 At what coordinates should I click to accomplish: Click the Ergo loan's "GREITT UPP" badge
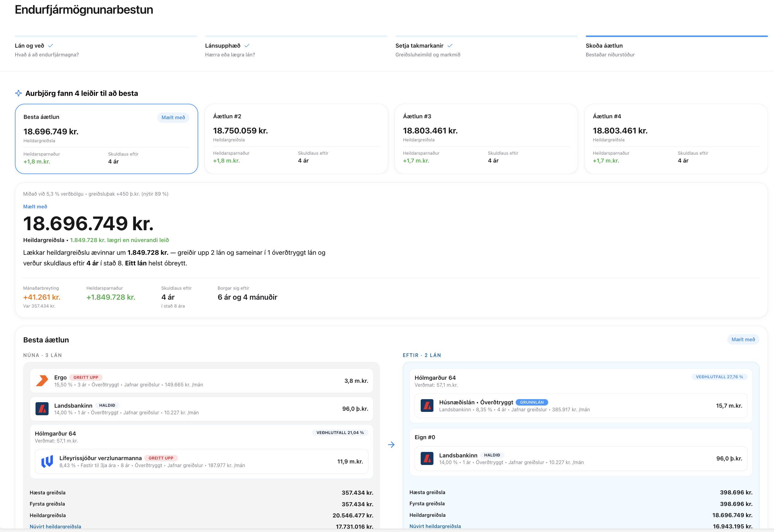pos(86,377)
